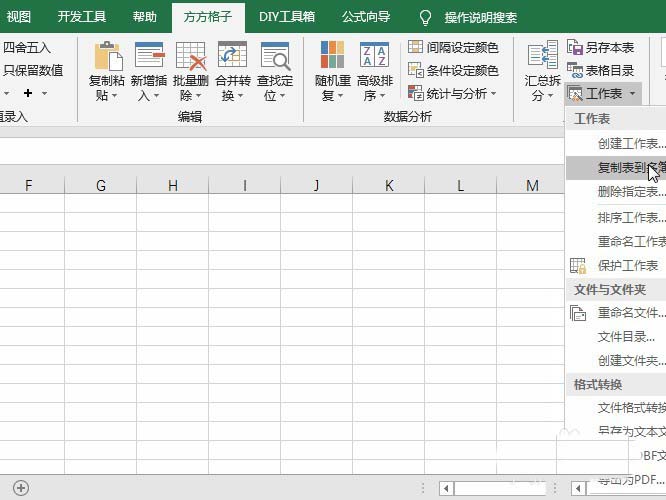Screen dimensions: 666x500
Task: Expand the 新增插入 dropdown arrow
Action: pos(156,96)
